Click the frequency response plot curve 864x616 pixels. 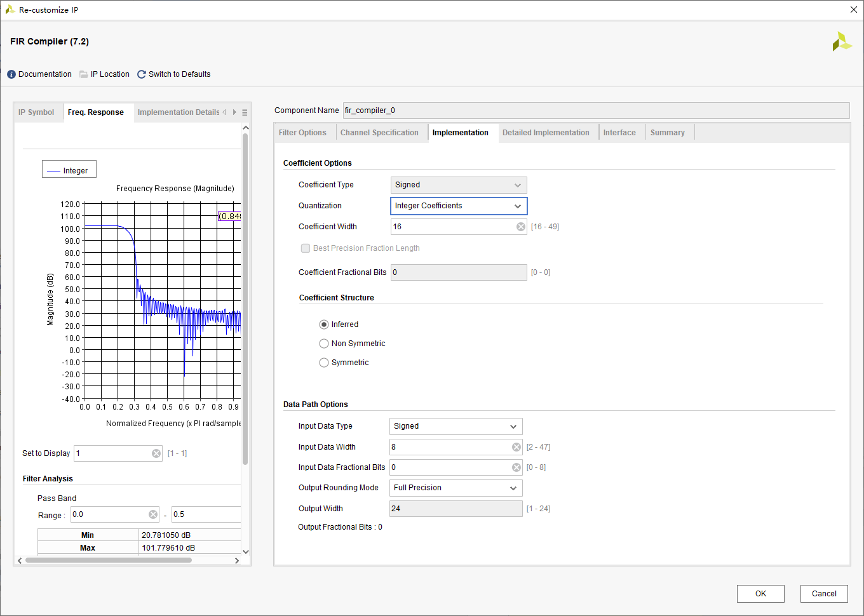pos(163,301)
